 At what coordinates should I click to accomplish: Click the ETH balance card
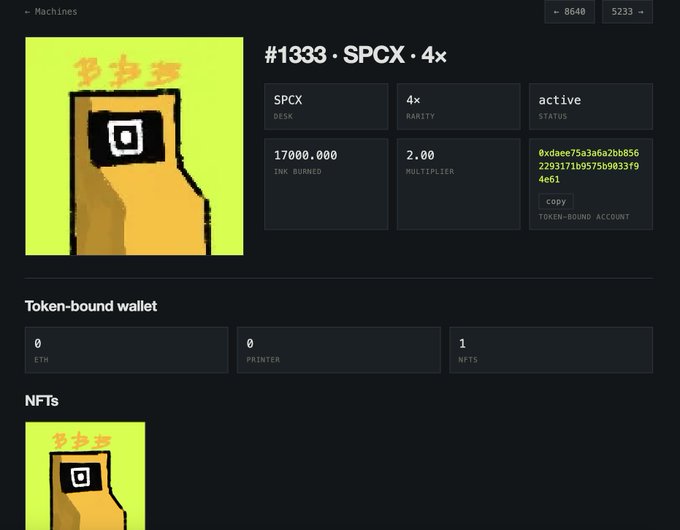pos(127,350)
